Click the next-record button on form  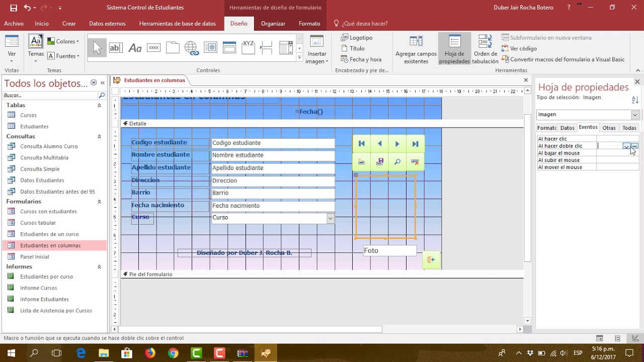click(397, 144)
